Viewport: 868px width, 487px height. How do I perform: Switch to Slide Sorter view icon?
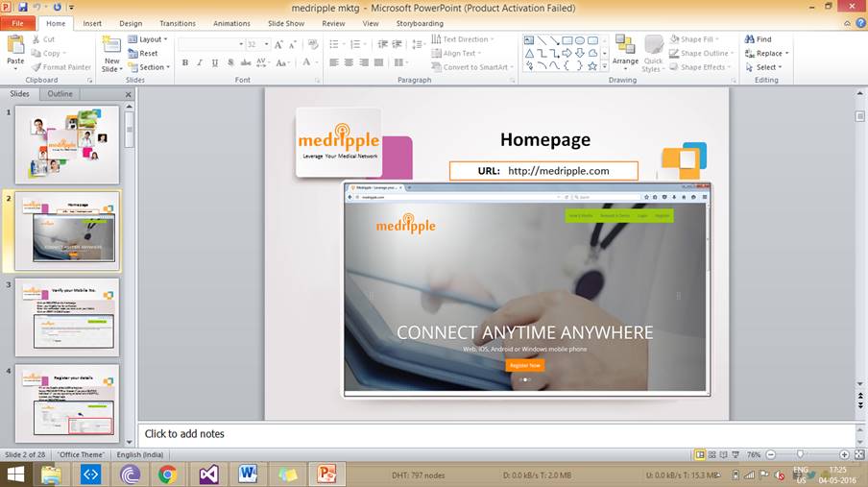coord(713,454)
